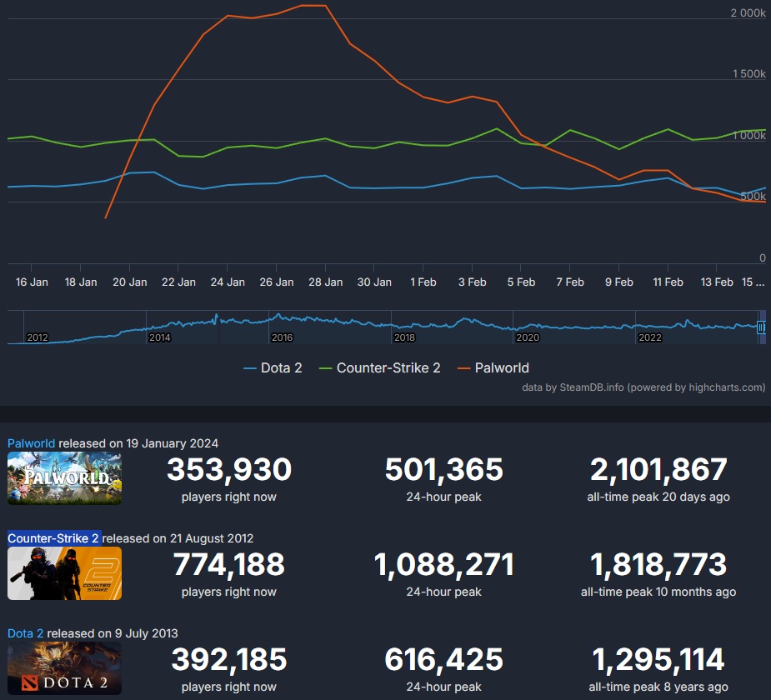Toggle the Counter-Strike 2 series in the legend

tap(379, 367)
